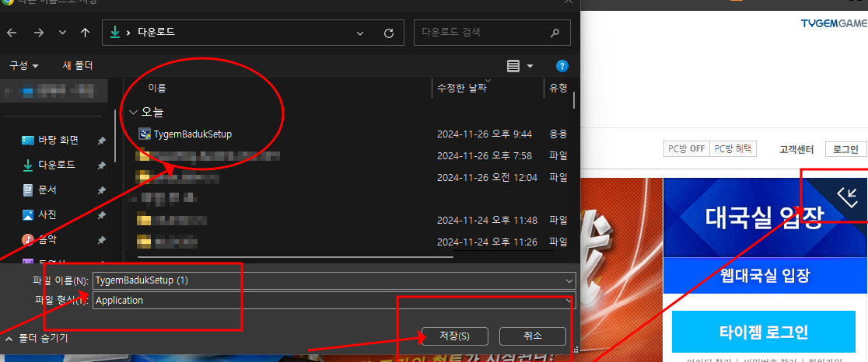
Task: Click the 취소 cancel button
Action: 533,336
